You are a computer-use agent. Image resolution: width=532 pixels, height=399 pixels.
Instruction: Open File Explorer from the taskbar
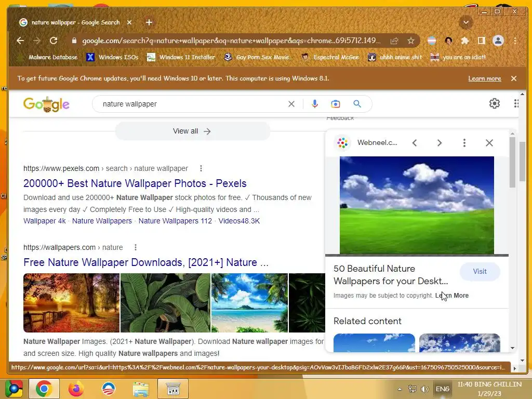[x=141, y=389]
